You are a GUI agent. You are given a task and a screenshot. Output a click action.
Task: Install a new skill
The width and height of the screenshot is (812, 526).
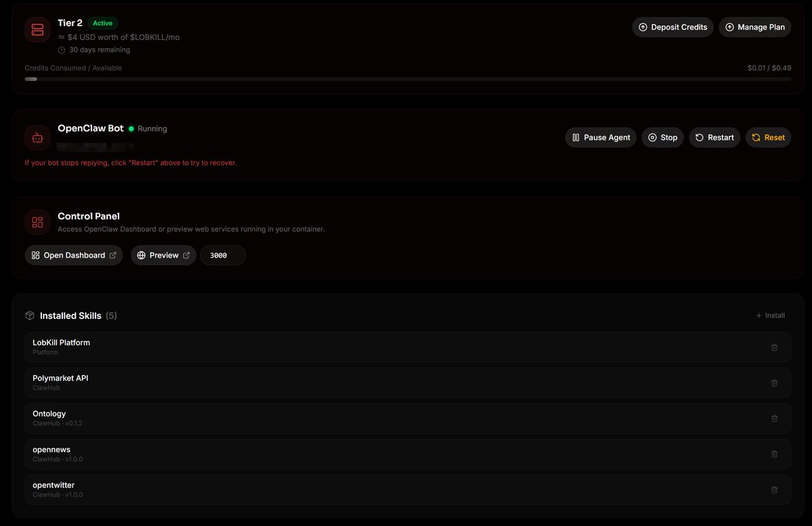point(770,316)
